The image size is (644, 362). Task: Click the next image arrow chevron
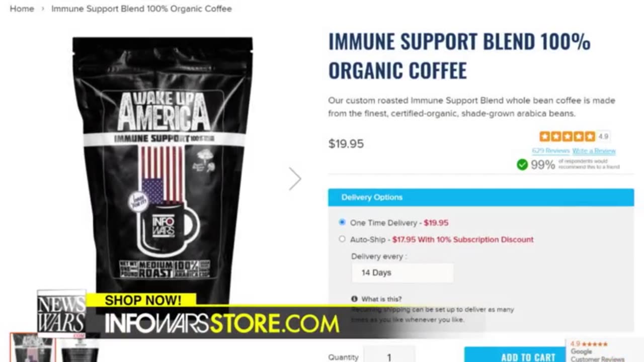[x=295, y=179]
